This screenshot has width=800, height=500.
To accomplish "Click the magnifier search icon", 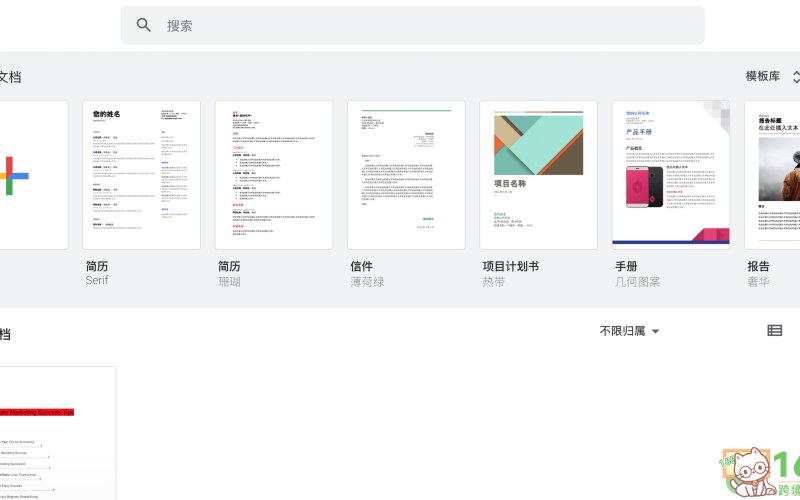I will click(x=143, y=25).
